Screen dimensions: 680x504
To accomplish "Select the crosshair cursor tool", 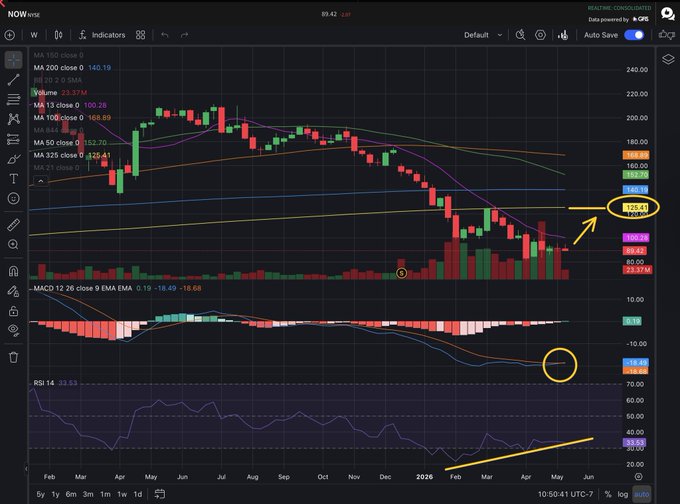I will pyautogui.click(x=13, y=60).
